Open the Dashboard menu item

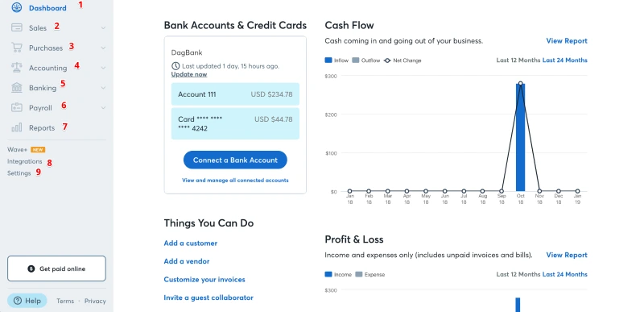(47, 8)
